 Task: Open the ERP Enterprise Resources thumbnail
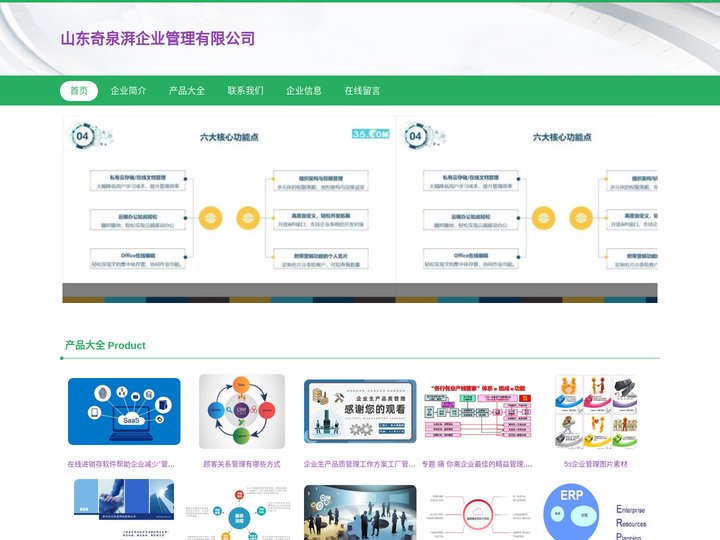pos(596,511)
